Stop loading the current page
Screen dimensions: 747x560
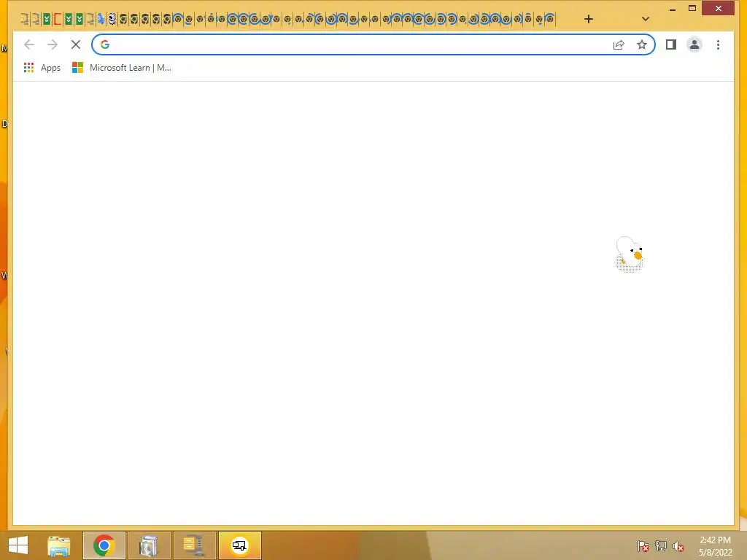pos(76,44)
